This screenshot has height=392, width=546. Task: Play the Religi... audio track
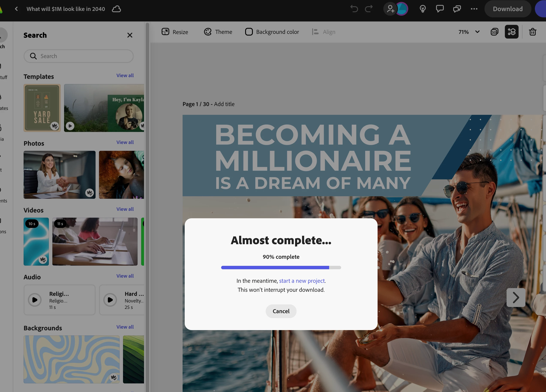coord(35,300)
